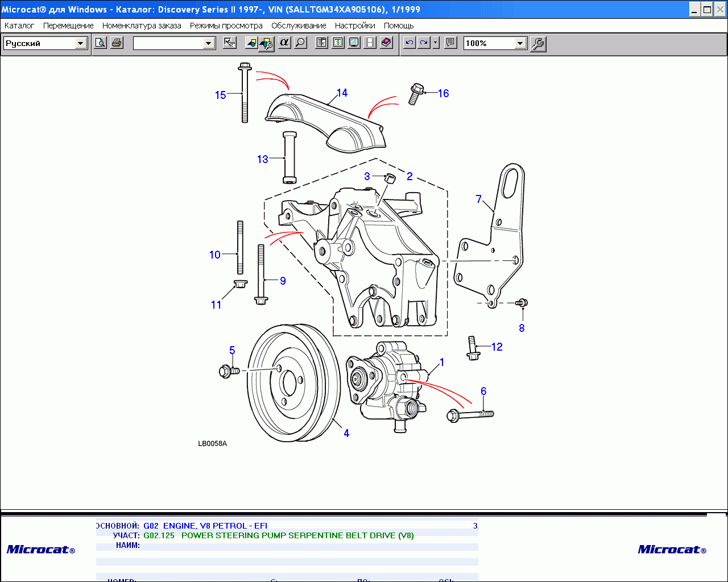Open the language dropdown showing Русский

click(81, 43)
